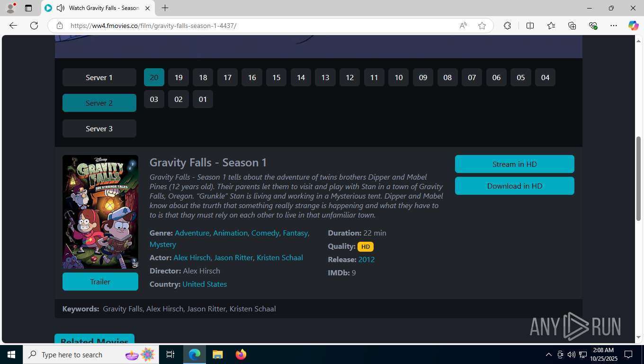Open the Gravity Falls poster thumbnail
The width and height of the screenshot is (644, 364).
[100, 212]
